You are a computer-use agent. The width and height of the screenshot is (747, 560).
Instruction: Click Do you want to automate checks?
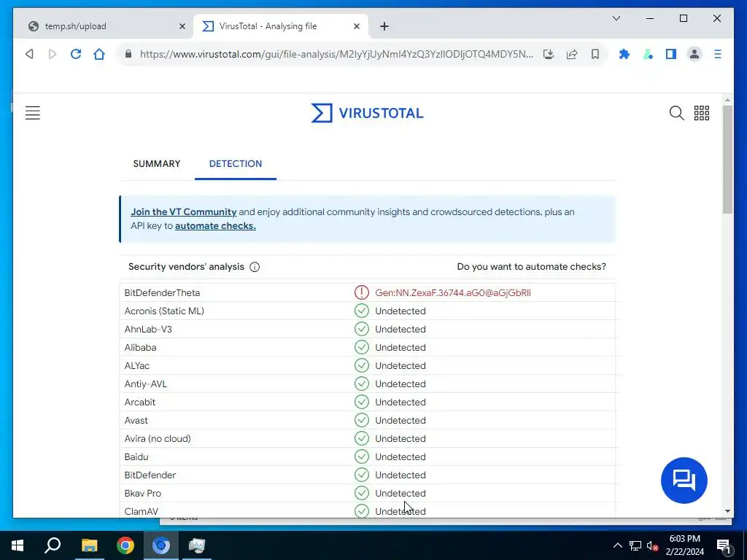tap(531, 267)
